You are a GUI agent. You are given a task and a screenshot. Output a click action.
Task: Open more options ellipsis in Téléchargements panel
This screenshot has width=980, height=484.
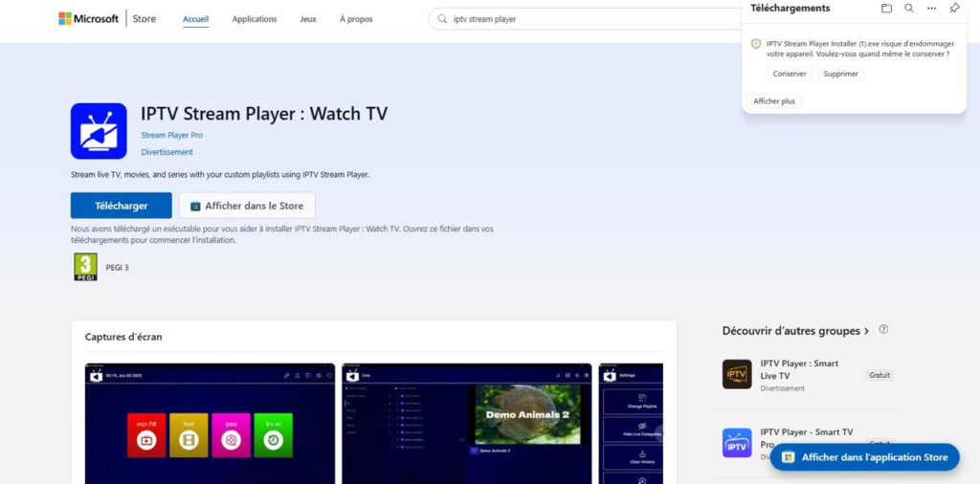point(932,8)
